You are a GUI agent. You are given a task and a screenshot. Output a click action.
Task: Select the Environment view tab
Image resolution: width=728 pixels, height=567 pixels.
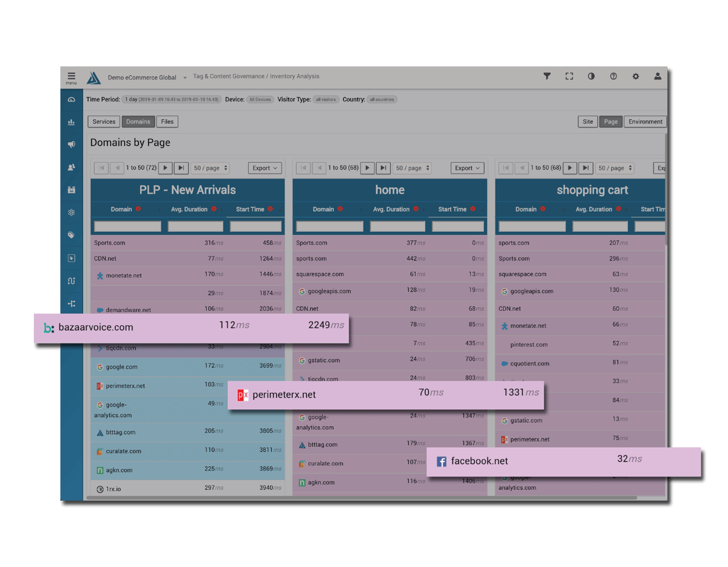[x=645, y=121]
